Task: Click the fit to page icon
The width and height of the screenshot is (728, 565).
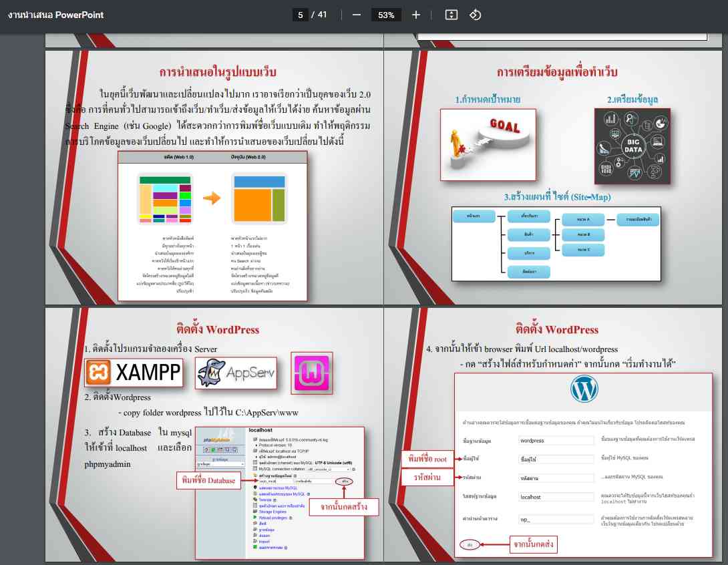Action: click(451, 15)
